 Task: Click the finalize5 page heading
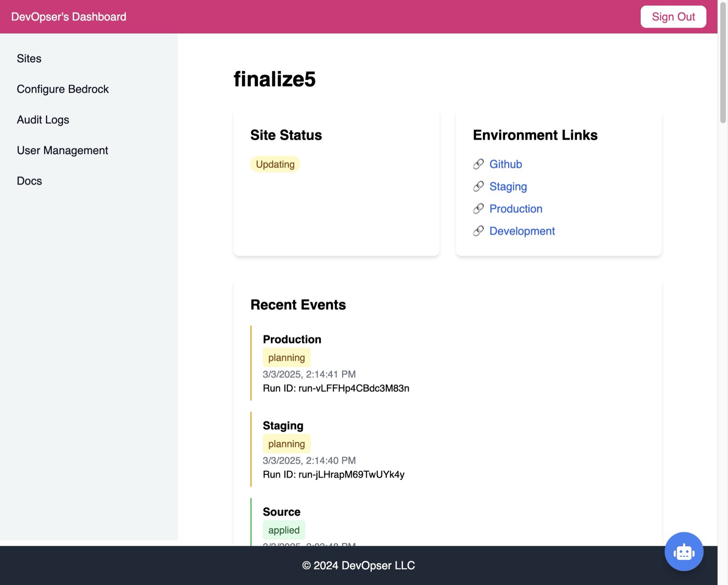tap(274, 79)
